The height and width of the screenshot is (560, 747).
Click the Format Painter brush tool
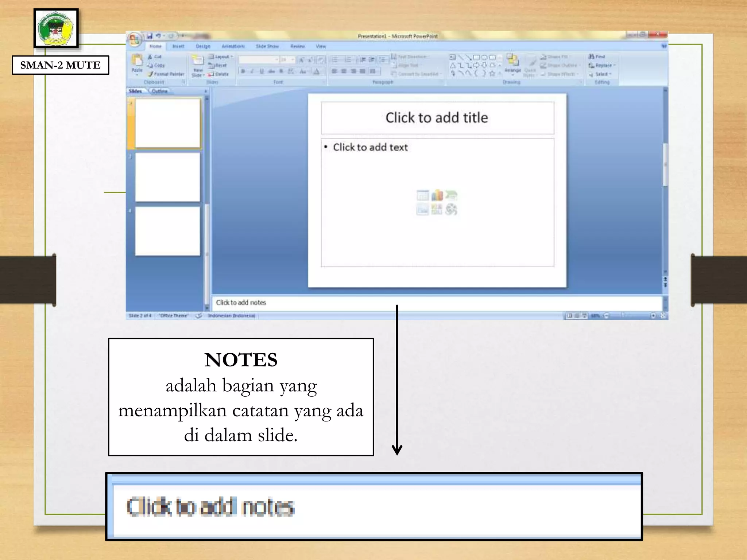pyautogui.click(x=150, y=74)
